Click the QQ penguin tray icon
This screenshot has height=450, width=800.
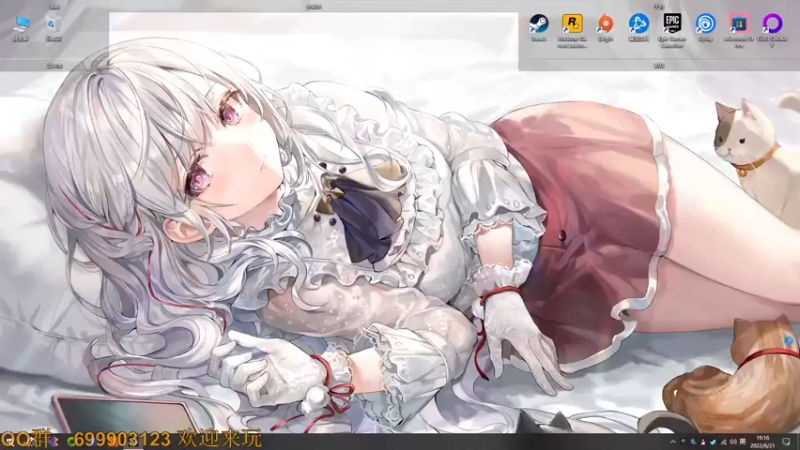click(x=703, y=442)
